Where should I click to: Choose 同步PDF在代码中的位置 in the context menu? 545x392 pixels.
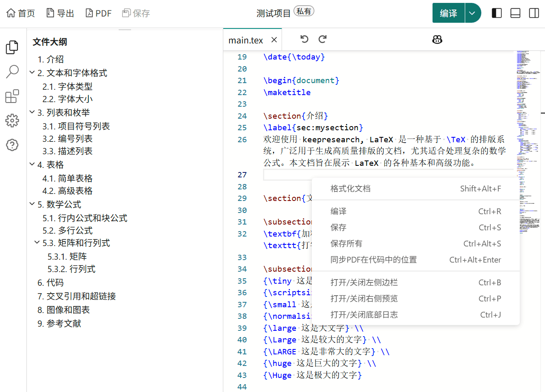pyautogui.click(x=416, y=260)
